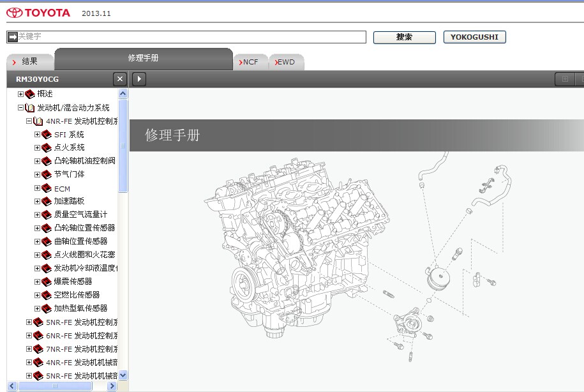Screen dimensions: 584x392
Task: Click the open book icon for 发动机/混合动力系统
Action: point(29,108)
